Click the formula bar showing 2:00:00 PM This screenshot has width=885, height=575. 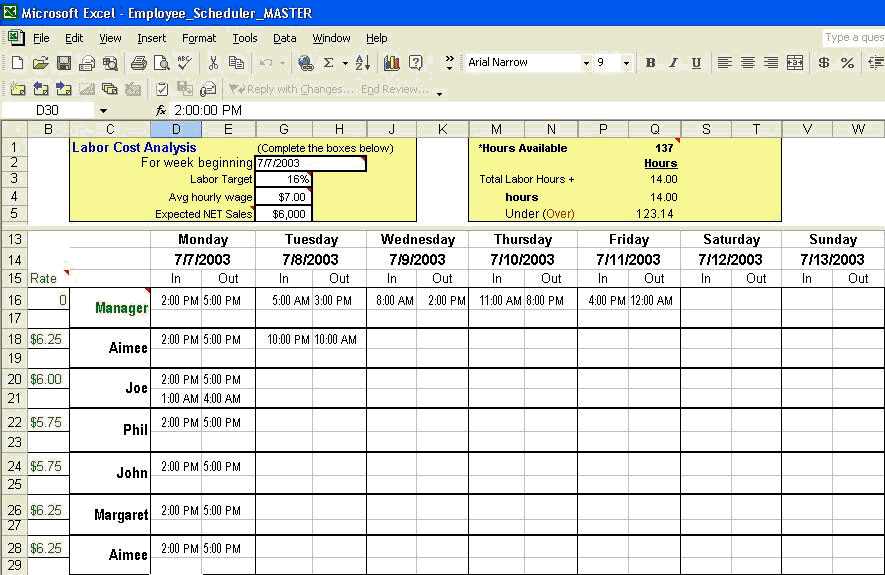pos(525,110)
